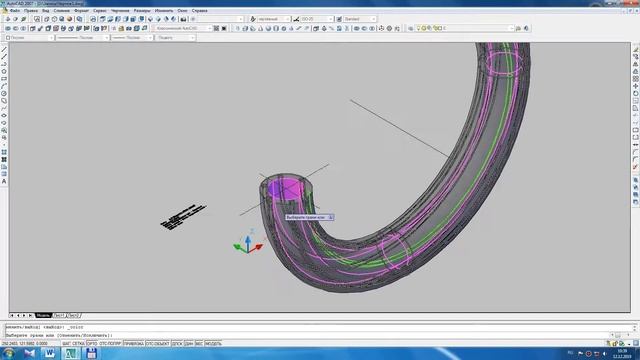Switch to the Лист1 layout tab

pyautogui.click(x=59, y=316)
